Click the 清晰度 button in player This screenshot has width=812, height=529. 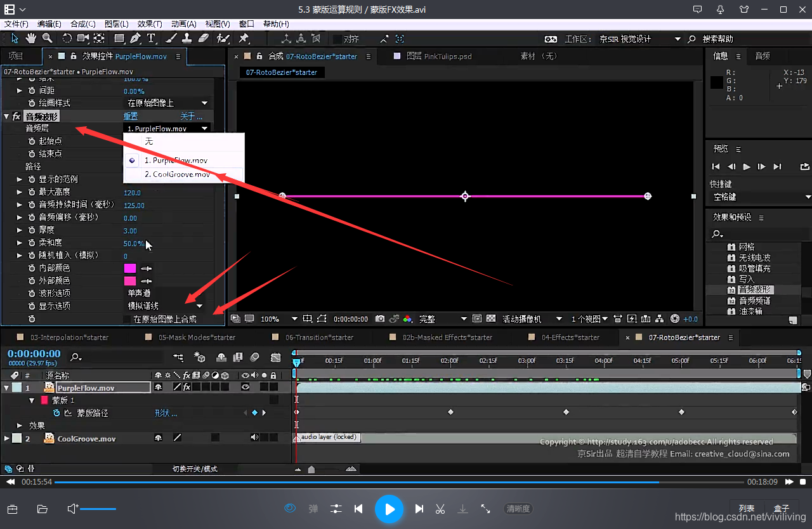[x=518, y=509]
